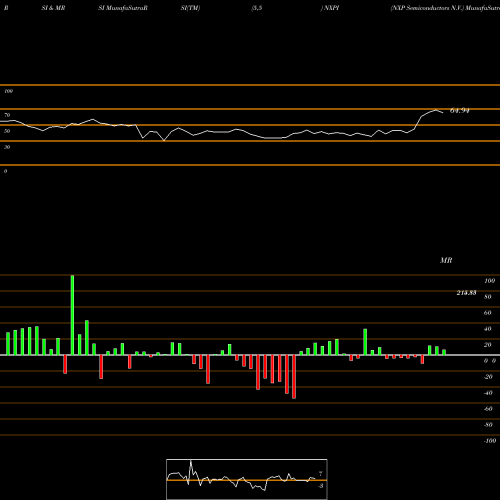This screenshot has height=500, width=500.
Task: Click the NXP Semiconductors N.V. header text
Action: point(427,8)
